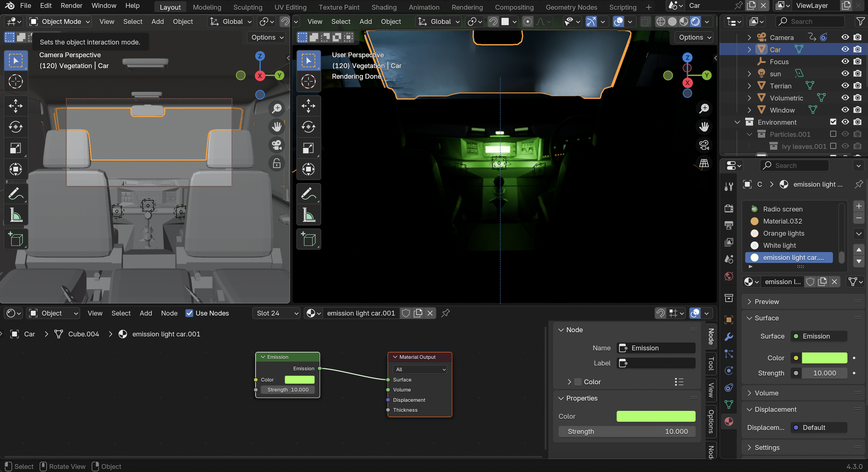Click zoom icon in left viewport
The height and width of the screenshot is (472, 868).
tap(277, 108)
